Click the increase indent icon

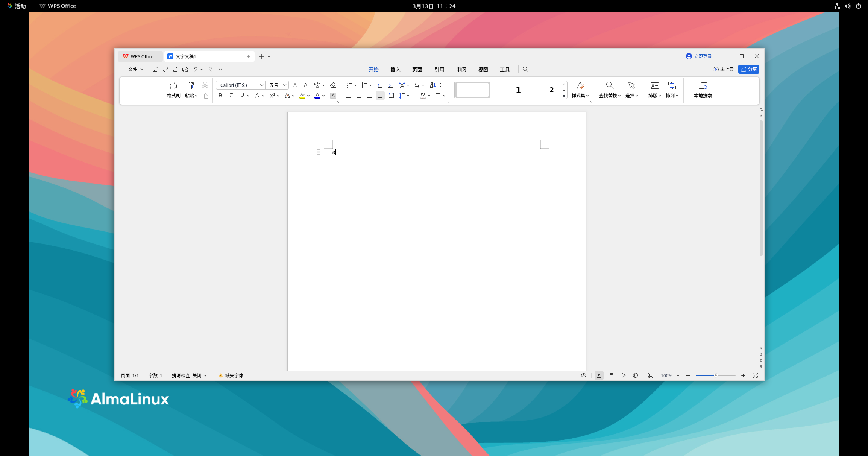click(390, 85)
